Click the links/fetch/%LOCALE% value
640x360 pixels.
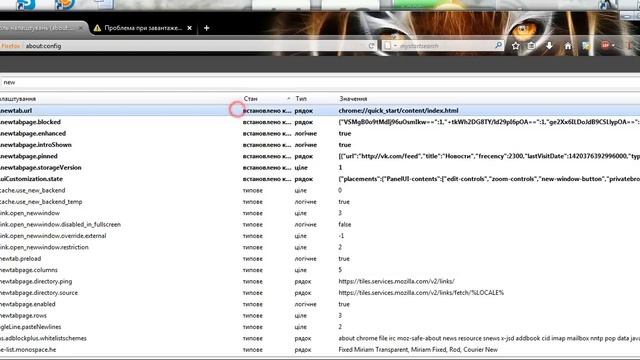(x=421, y=293)
